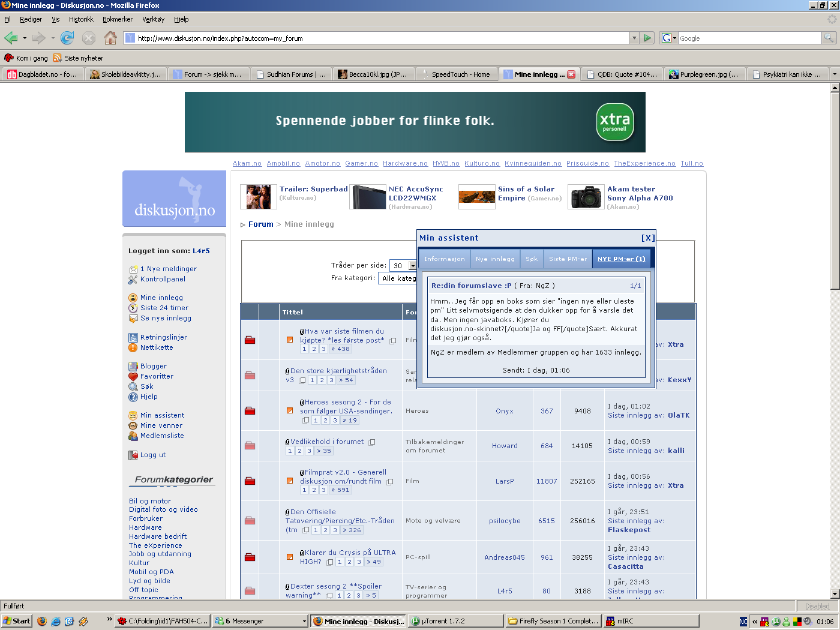Switch to the SpeedTouch - Home tab
Viewport: 840px width, 630px height.
coord(456,74)
